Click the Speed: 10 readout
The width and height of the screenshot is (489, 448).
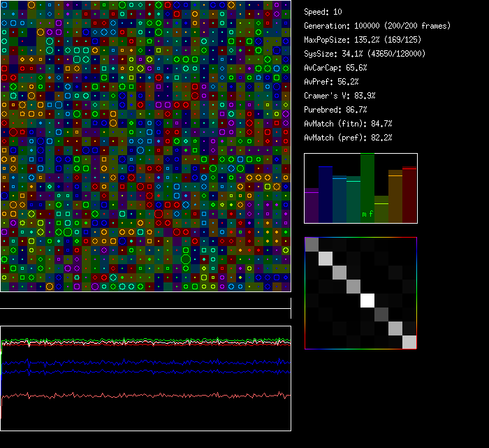click(x=323, y=12)
